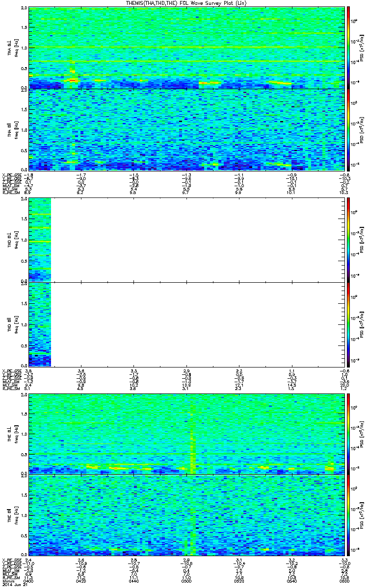Screen dimensions: 368x588
Task: Click the color bar beside the THA BII panel
Action: click(x=348, y=130)
